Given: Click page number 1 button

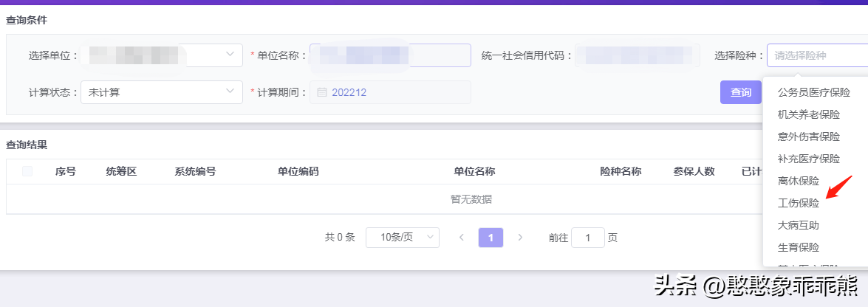Looking at the screenshot, I should (x=491, y=238).
